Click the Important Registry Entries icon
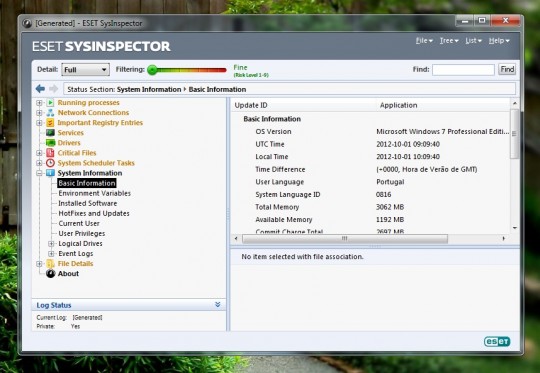540x373 pixels. point(50,123)
